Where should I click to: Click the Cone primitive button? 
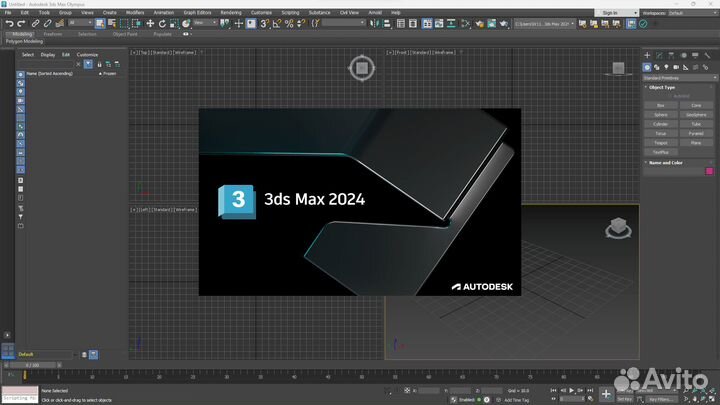[696, 106]
